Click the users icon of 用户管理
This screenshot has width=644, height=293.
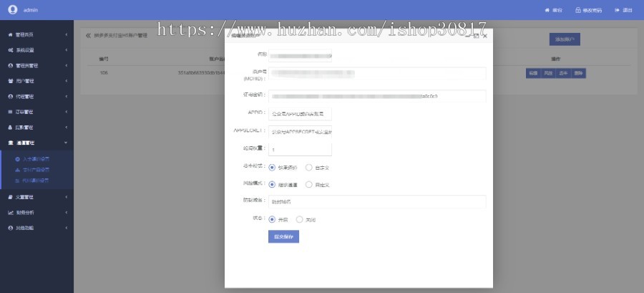tap(11, 81)
